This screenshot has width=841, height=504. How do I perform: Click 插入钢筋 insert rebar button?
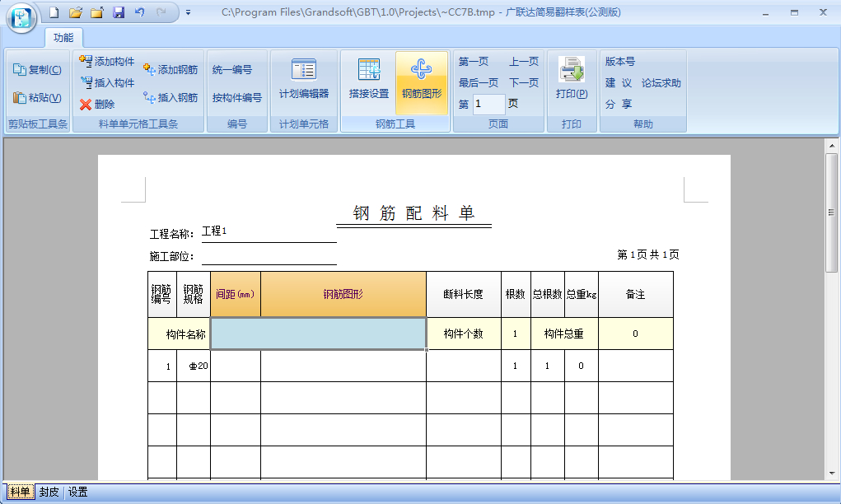pyautogui.click(x=171, y=97)
